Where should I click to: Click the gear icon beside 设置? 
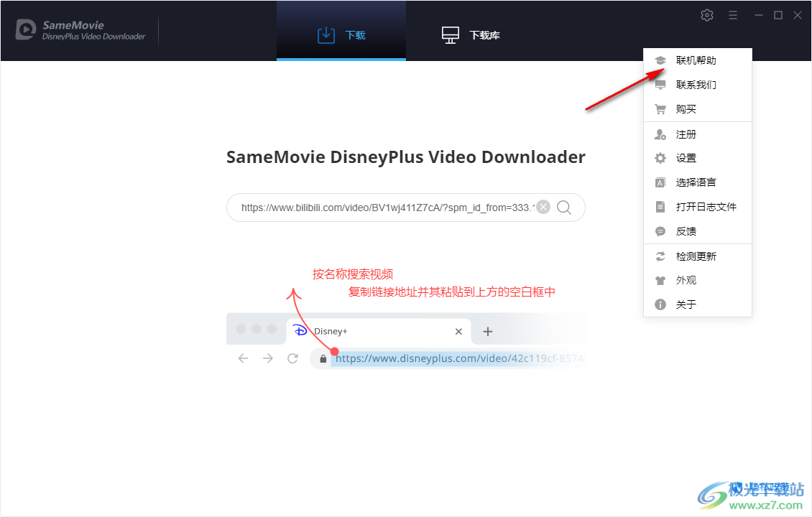point(660,159)
